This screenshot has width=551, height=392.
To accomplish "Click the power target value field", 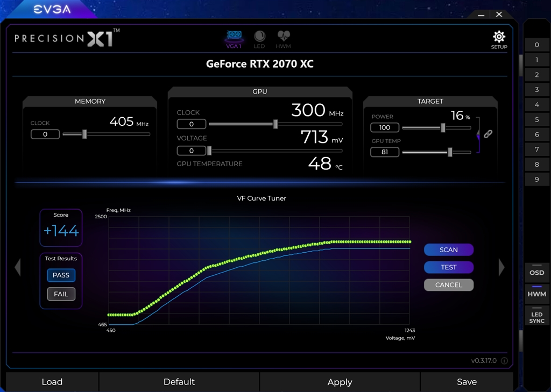I will coord(385,127).
